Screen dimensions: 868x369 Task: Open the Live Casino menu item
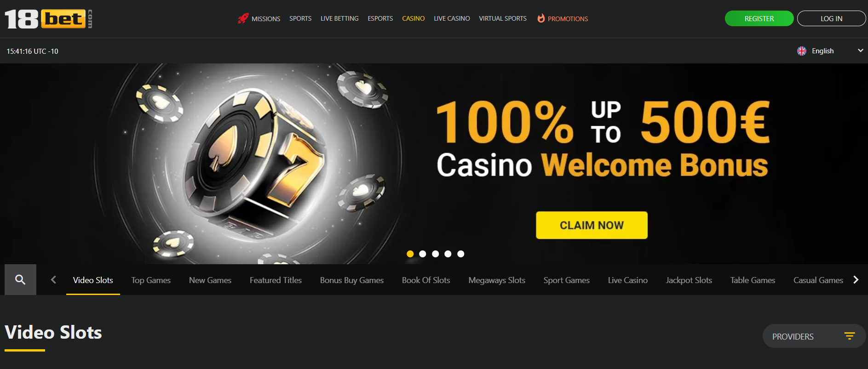452,18
